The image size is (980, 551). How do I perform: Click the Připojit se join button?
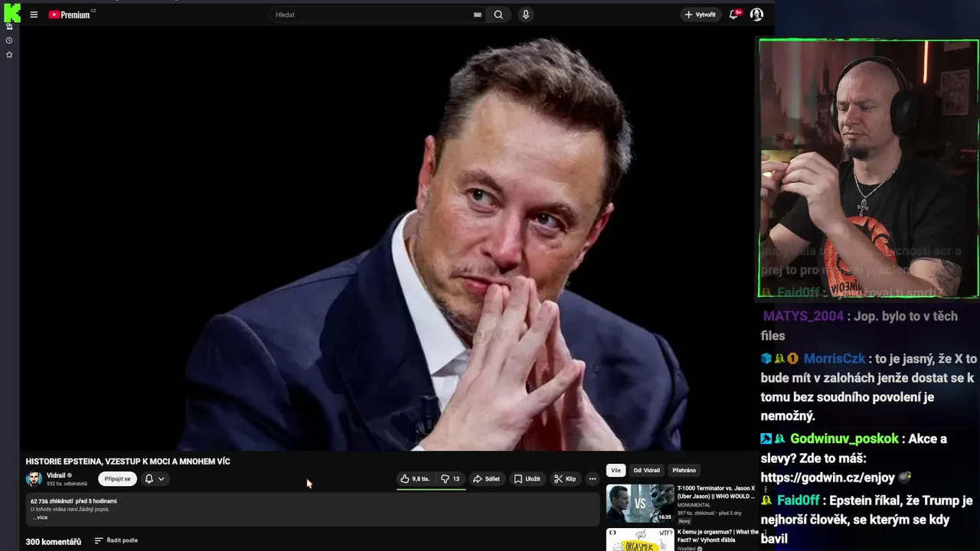117,479
